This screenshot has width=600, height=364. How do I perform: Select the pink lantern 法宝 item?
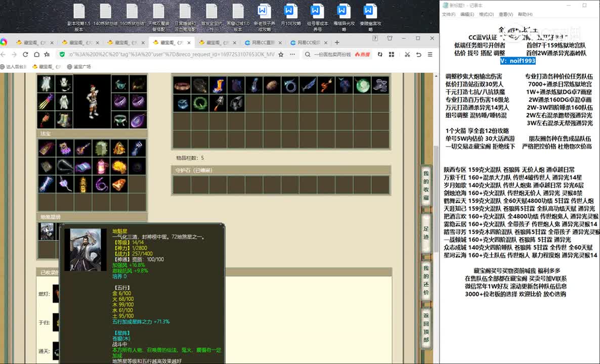tap(101, 167)
